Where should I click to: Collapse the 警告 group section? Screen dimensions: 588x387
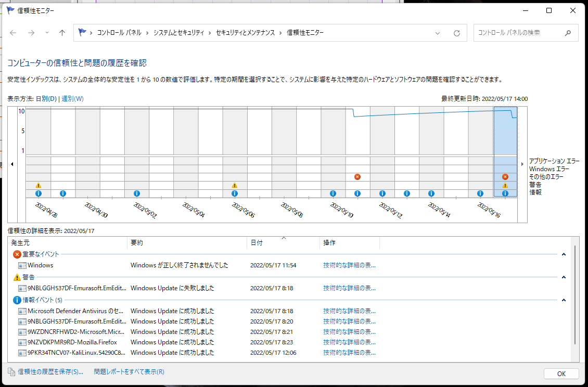coord(564,277)
